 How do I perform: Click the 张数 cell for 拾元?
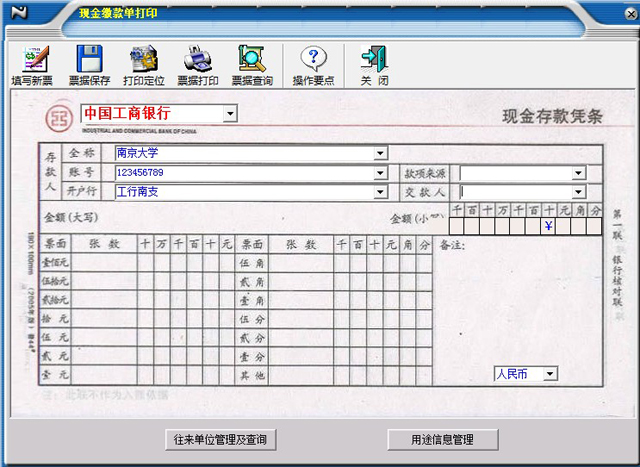pos(104,319)
